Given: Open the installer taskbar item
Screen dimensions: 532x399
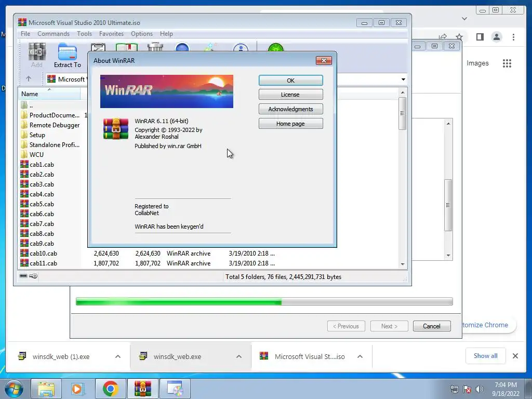Looking at the screenshot, I should 175,389.
